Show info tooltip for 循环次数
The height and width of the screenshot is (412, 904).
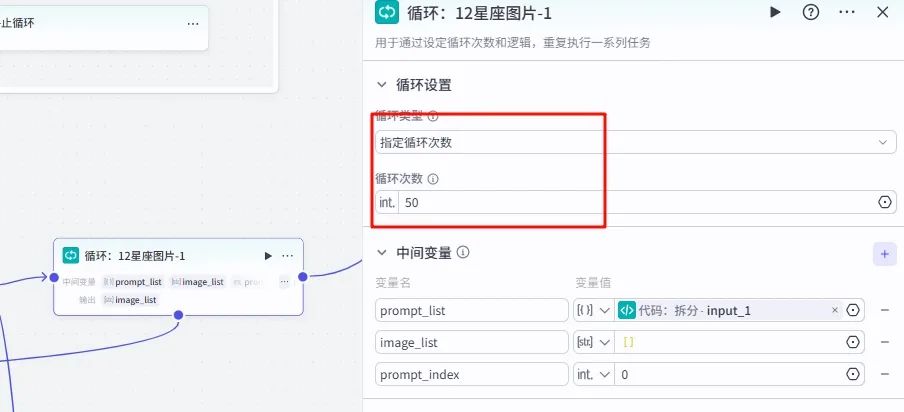click(x=433, y=179)
